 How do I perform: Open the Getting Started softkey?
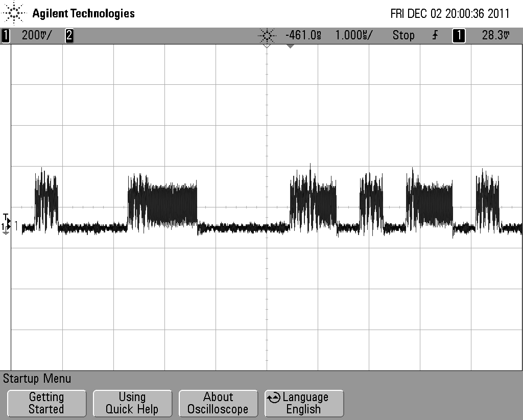46,403
